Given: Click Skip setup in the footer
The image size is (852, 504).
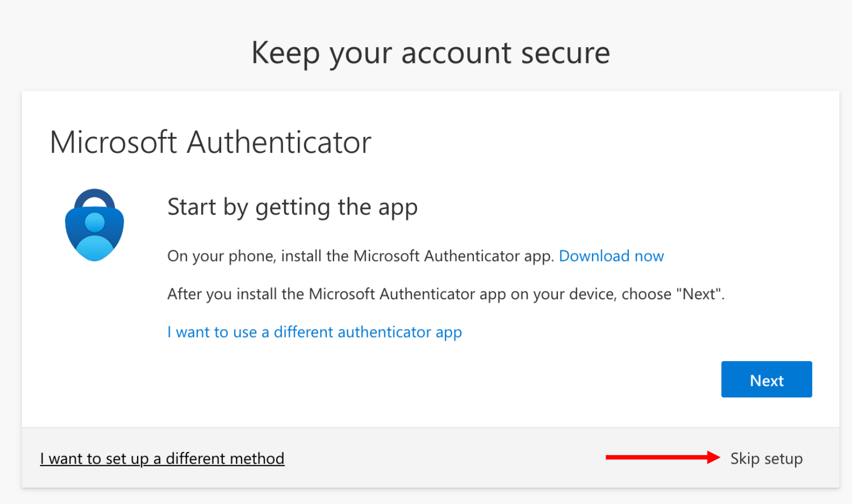Looking at the screenshot, I should click(x=766, y=459).
